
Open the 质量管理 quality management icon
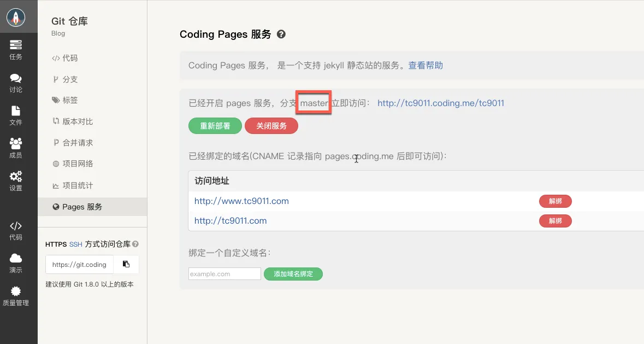(16, 296)
